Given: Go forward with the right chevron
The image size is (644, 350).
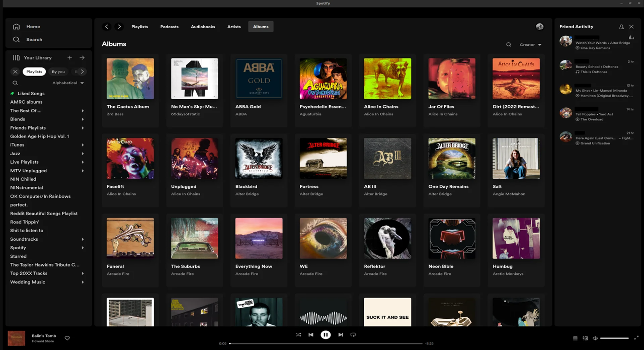Looking at the screenshot, I should 119,27.
